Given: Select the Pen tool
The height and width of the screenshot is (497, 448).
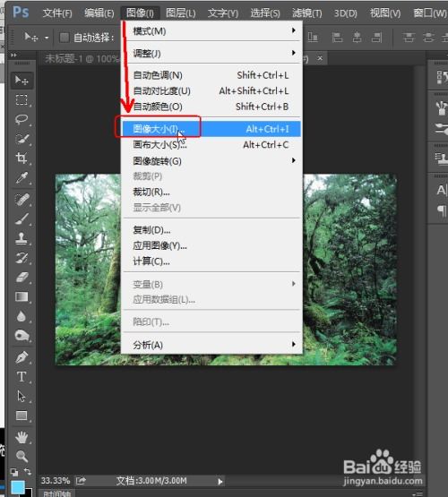Looking at the screenshot, I should click(22, 357).
